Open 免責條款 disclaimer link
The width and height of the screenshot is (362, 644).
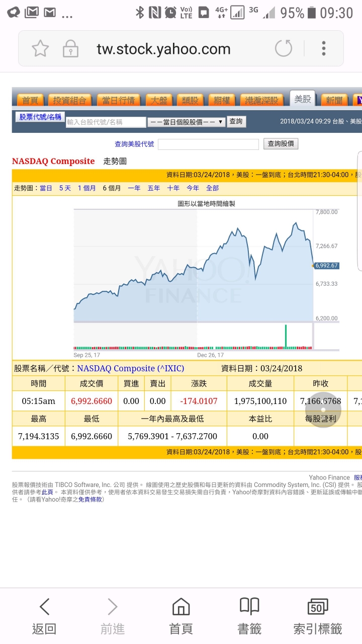[x=90, y=500]
